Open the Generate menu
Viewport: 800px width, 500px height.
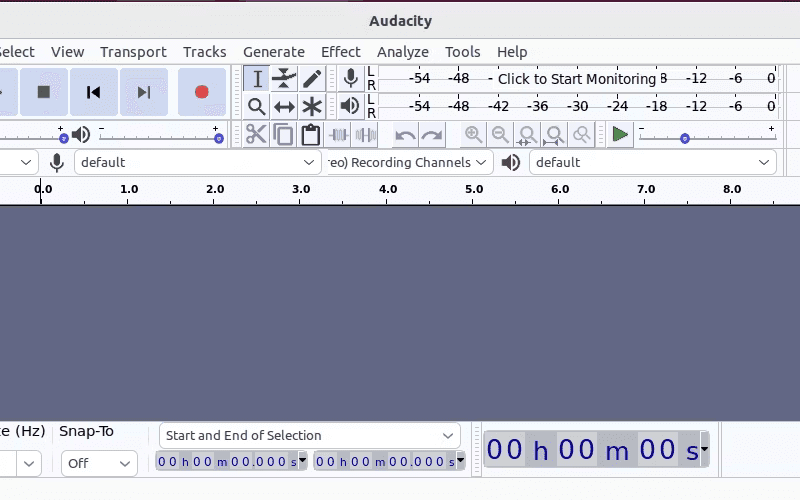[274, 52]
